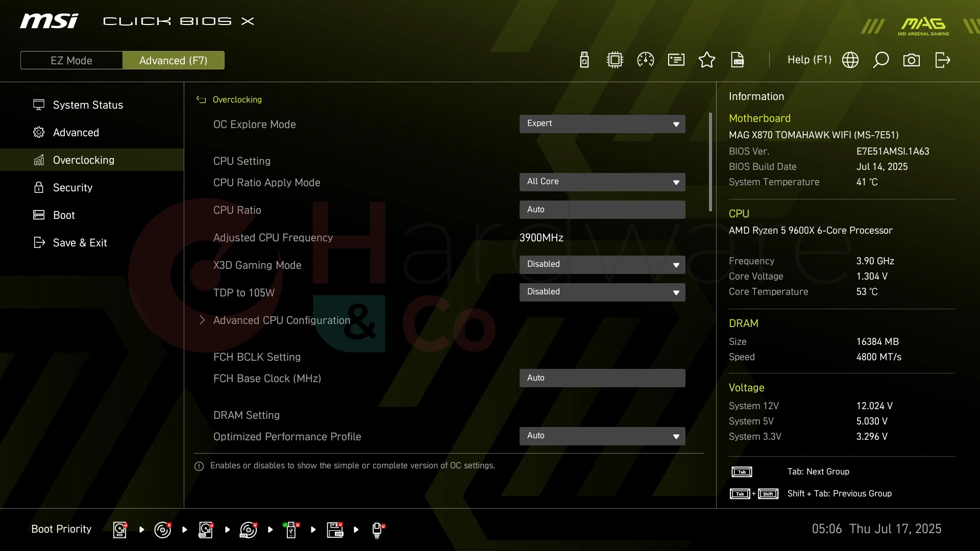Open Optimized Performance Profile dropdown
This screenshot has width=980, height=551.
point(602,436)
